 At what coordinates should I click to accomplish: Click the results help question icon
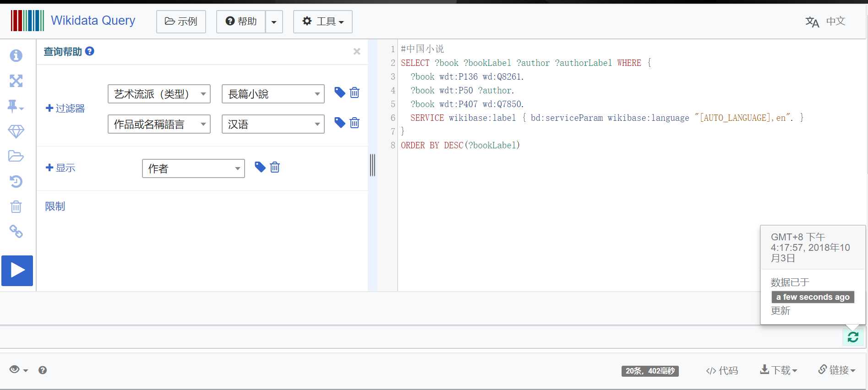[x=43, y=370]
